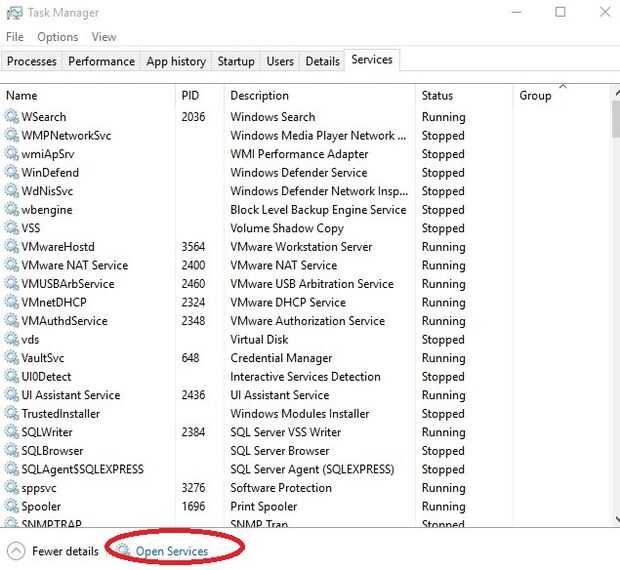Click the Spooler service gear icon
Viewport: 620px width, 570px height.
click(x=12, y=506)
